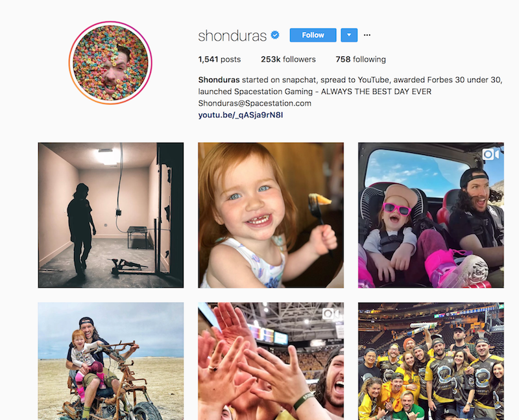Expand suggested accounts dropdown arrow next to Follow
This screenshot has width=519, height=420.
[x=349, y=35]
